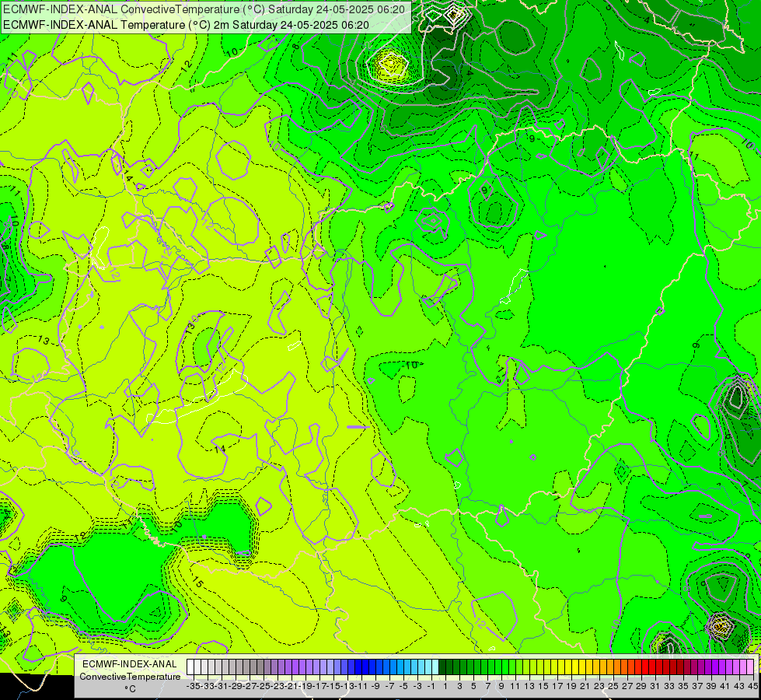761x700 pixels.
Task: Click the '21' value on the legend scale
Action: 585,686
